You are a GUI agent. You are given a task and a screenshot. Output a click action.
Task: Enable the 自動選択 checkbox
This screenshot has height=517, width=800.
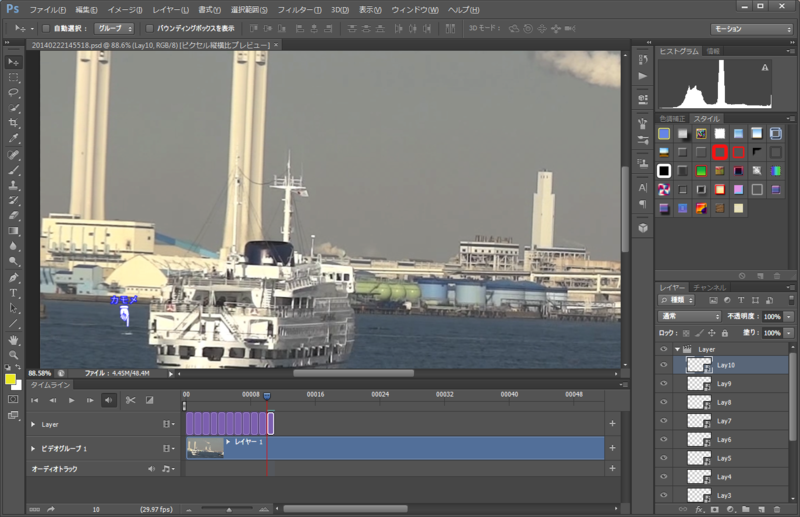[46, 29]
